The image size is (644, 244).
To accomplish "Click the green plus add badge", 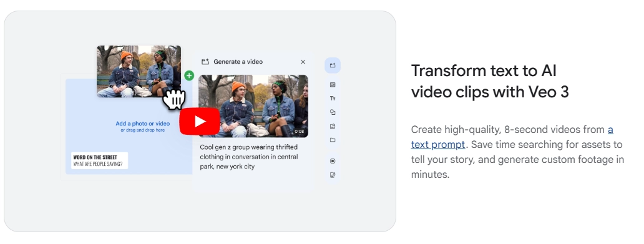I will coord(189,76).
